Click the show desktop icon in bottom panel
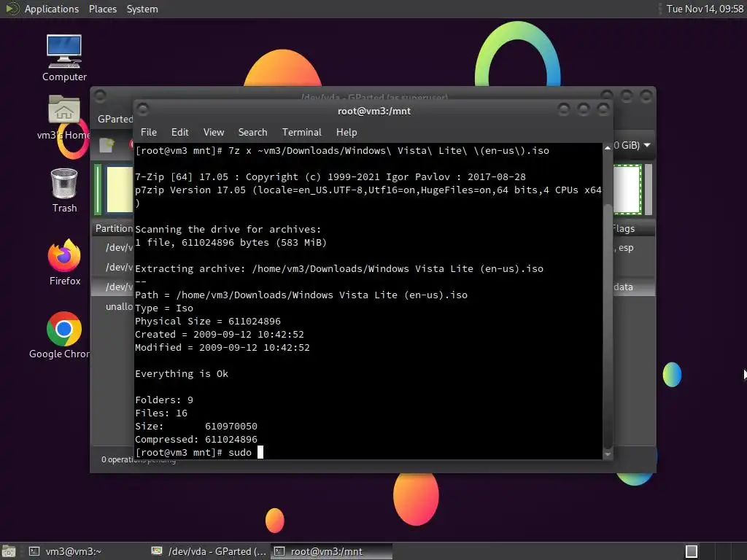 (9, 551)
